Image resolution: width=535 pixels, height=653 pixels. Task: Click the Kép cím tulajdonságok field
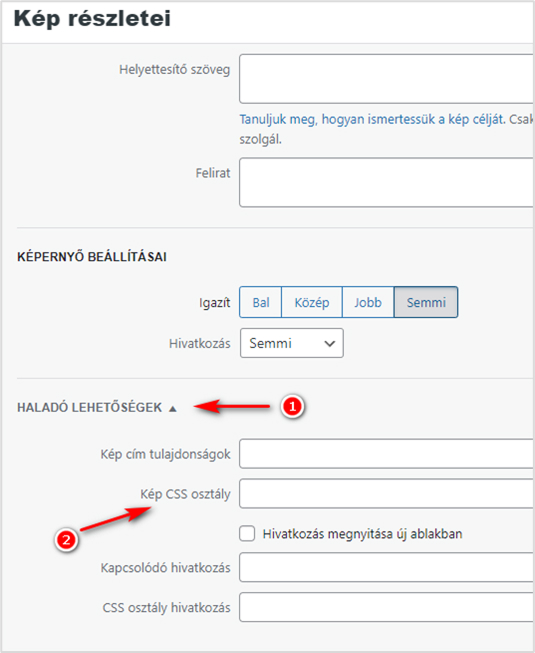(x=387, y=454)
